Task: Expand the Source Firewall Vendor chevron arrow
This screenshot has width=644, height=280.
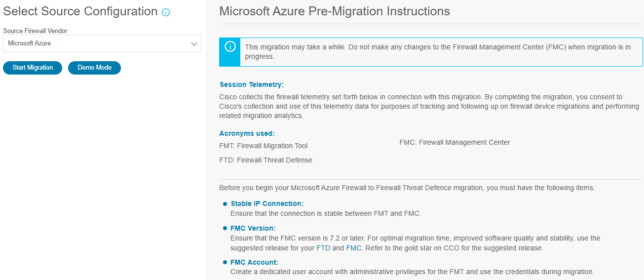Action: pyautogui.click(x=194, y=43)
